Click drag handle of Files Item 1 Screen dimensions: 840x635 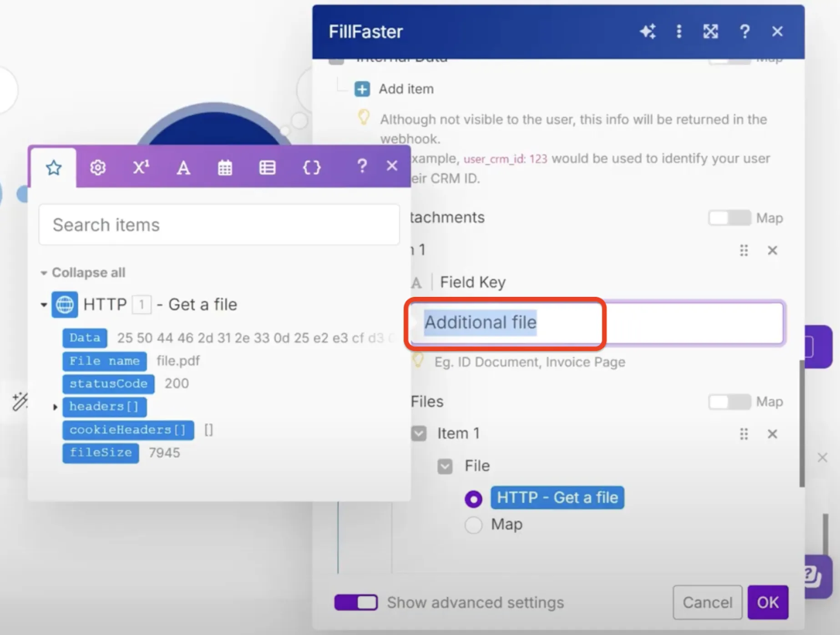click(x=744, y=434)
